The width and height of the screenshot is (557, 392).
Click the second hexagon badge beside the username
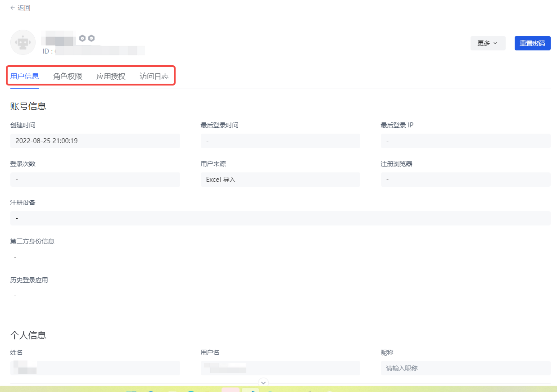(91, 38)
